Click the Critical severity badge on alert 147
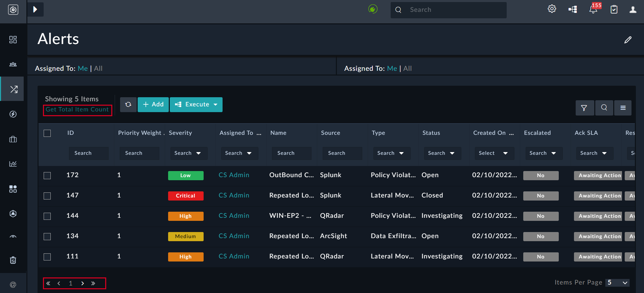The height and width of the screenshot is (293, 644). 186,196
